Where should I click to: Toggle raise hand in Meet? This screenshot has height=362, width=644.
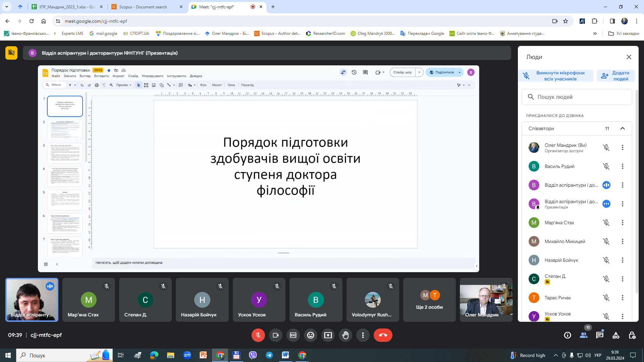click(345, 335)
